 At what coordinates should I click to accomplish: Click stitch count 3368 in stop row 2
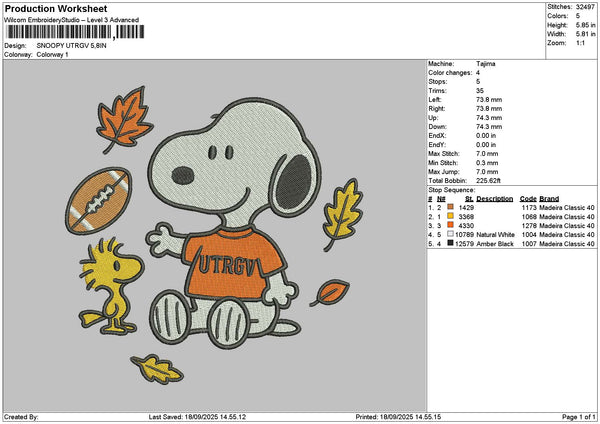[x=466, y=217]
